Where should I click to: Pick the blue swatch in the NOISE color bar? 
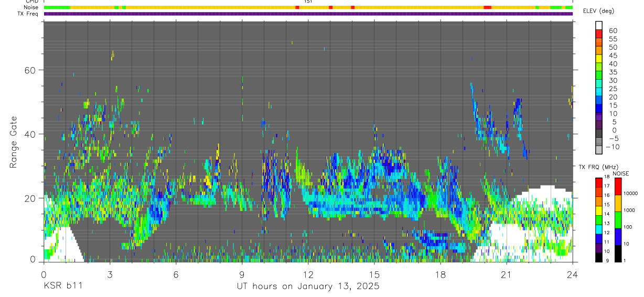tap(617, 237)
